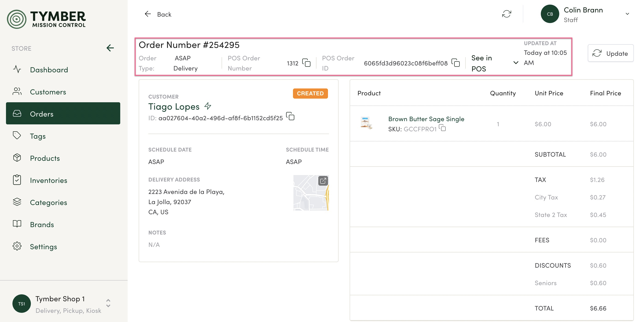
Task: Open the Tiago Lopes customer name link
Action: click(x=174, y=106)
